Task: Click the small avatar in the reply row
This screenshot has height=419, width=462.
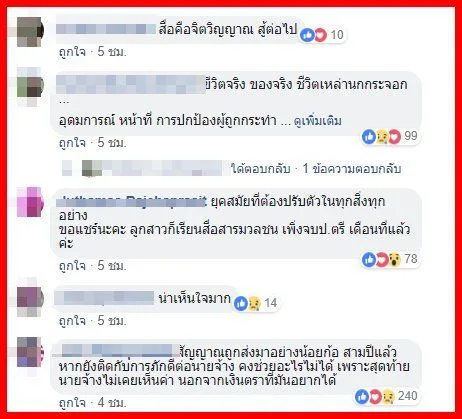Action: (92, 168)
